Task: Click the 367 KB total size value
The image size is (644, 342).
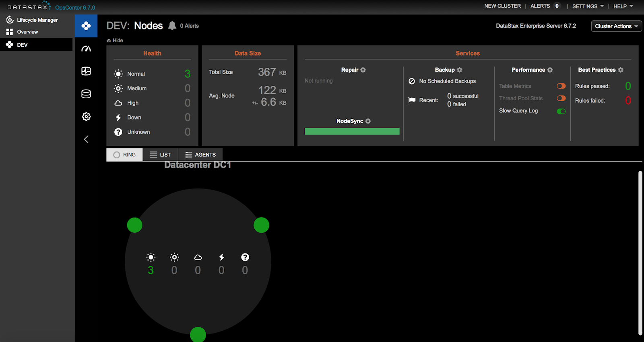Action: [x=272, y=72]
